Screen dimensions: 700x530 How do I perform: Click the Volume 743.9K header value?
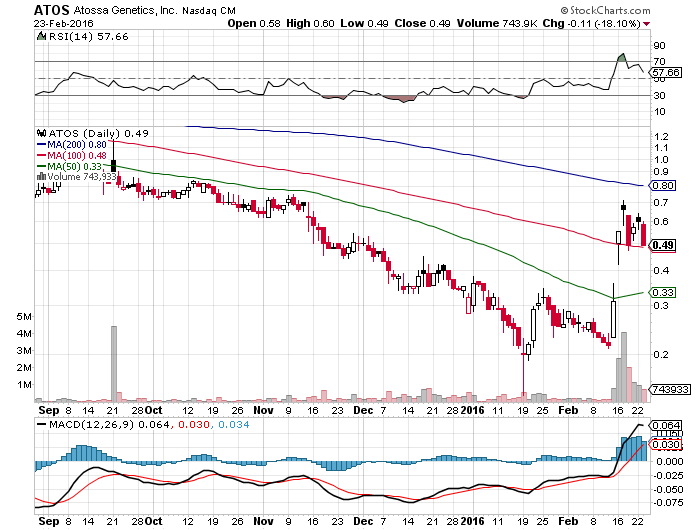497,23
